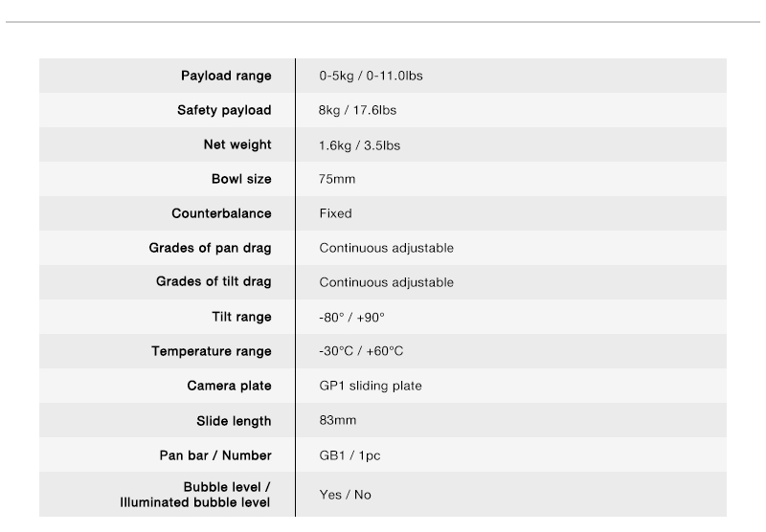766x532 pixels.
Task: Select the GP1 sliding plate value
Action: 371,386
